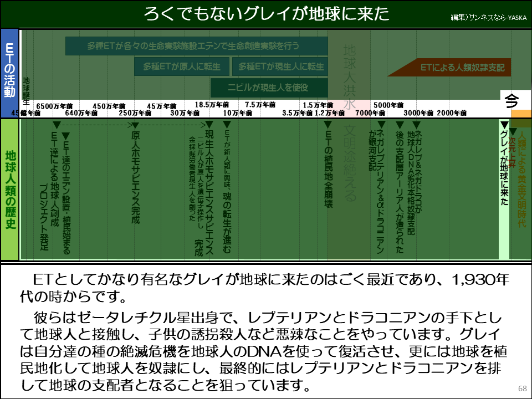Click the page number 68

pyautogui.click(x=522, y=388)
